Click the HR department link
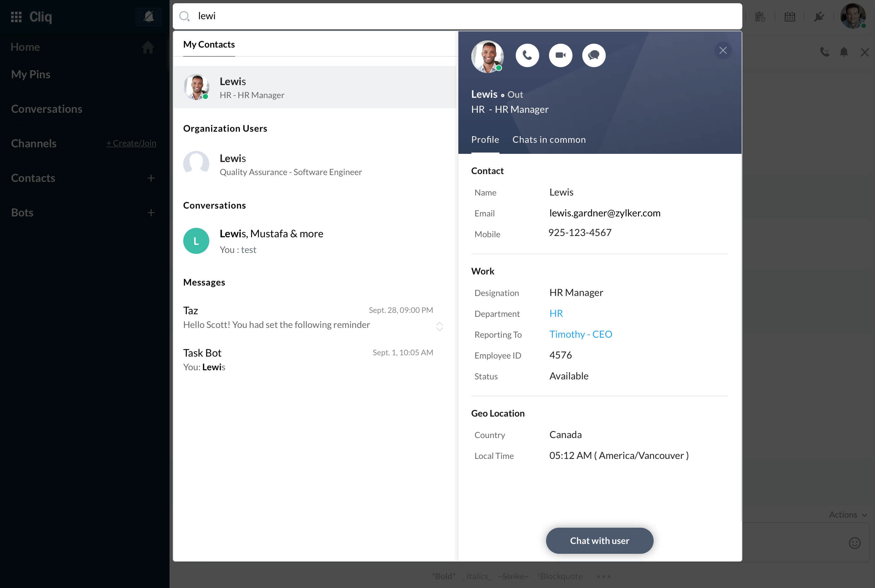This screenshot has height=588, width=875. pyautogui.click(x=556, y=313)
